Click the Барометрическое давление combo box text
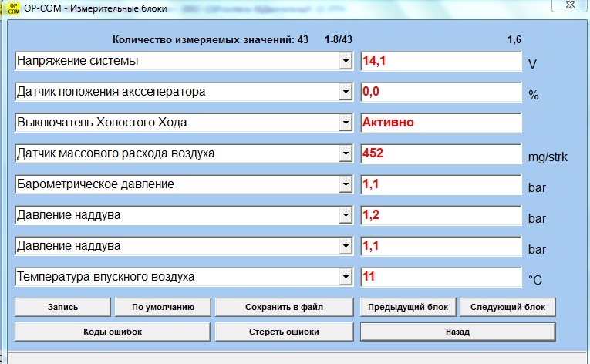590x364 pixels. [x=96, y=184]
